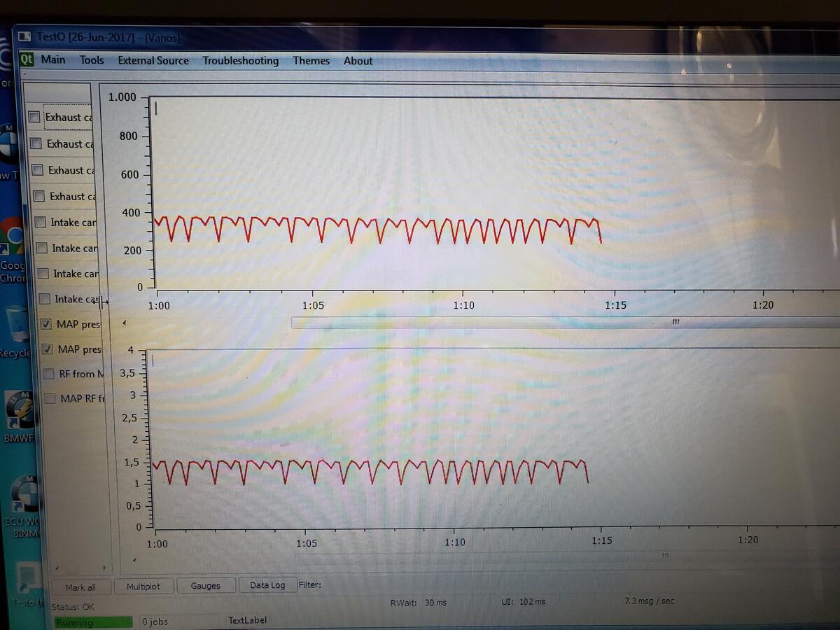This screenshot has height=630, width=840.
Task: Uncheck the first MAP pressure checkbox
Action: [x=46, y=324]
